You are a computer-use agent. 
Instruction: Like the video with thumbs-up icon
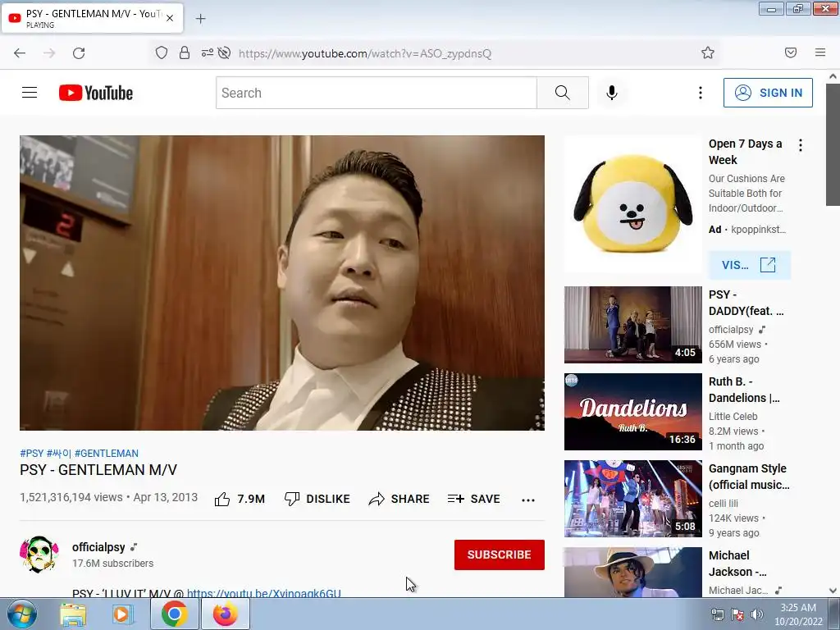222,500
